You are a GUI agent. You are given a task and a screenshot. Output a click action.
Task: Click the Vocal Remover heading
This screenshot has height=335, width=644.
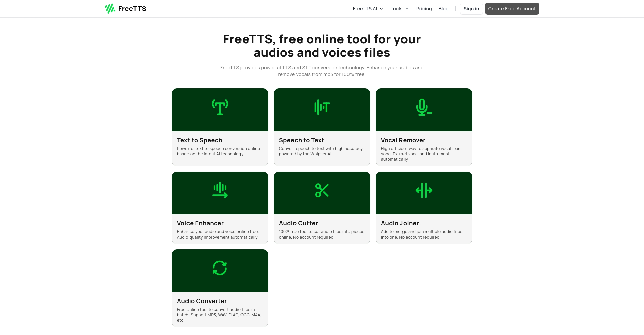pos(403,140)
